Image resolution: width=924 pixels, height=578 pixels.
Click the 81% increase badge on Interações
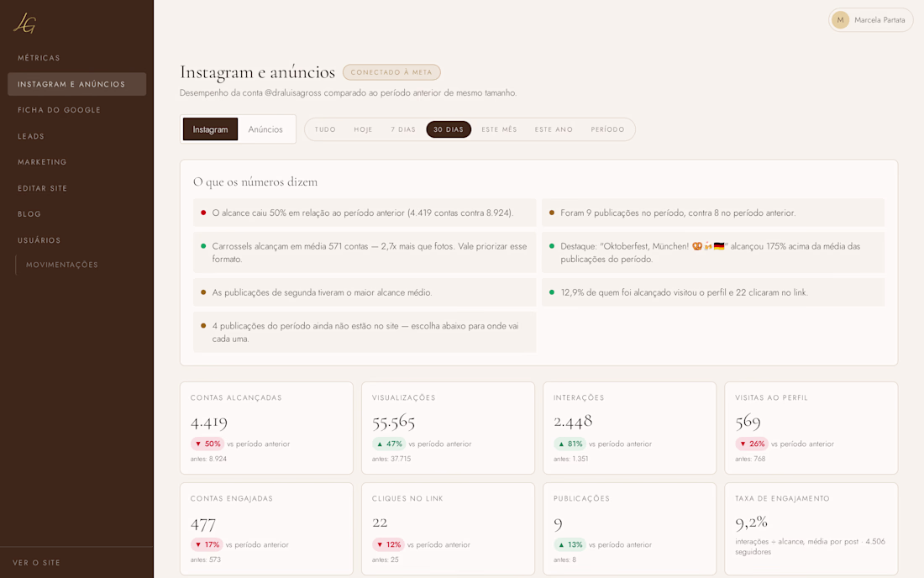[x=570, y=444]
